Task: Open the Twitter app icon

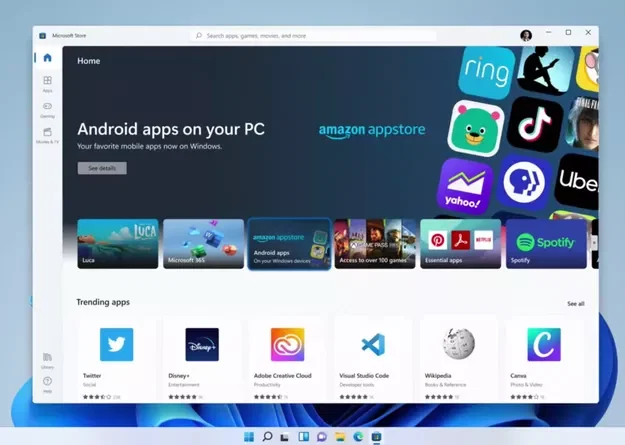Action: [116, 345]
